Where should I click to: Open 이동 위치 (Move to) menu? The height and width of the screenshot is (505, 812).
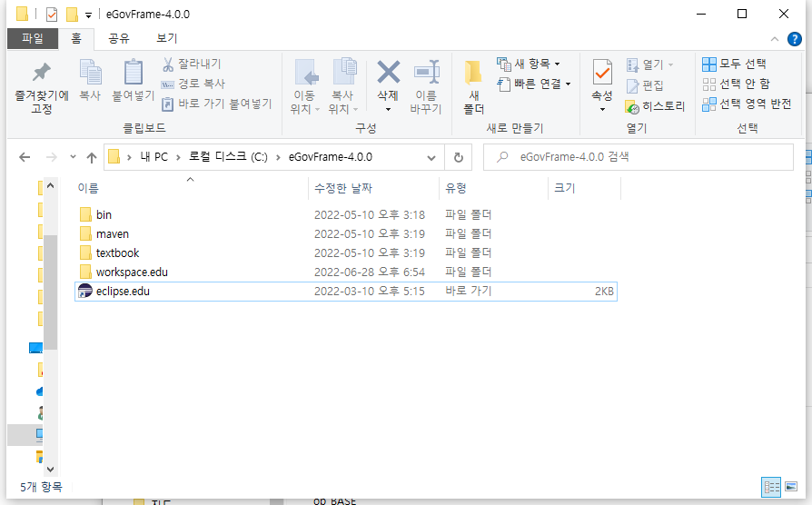coord(304,86)
